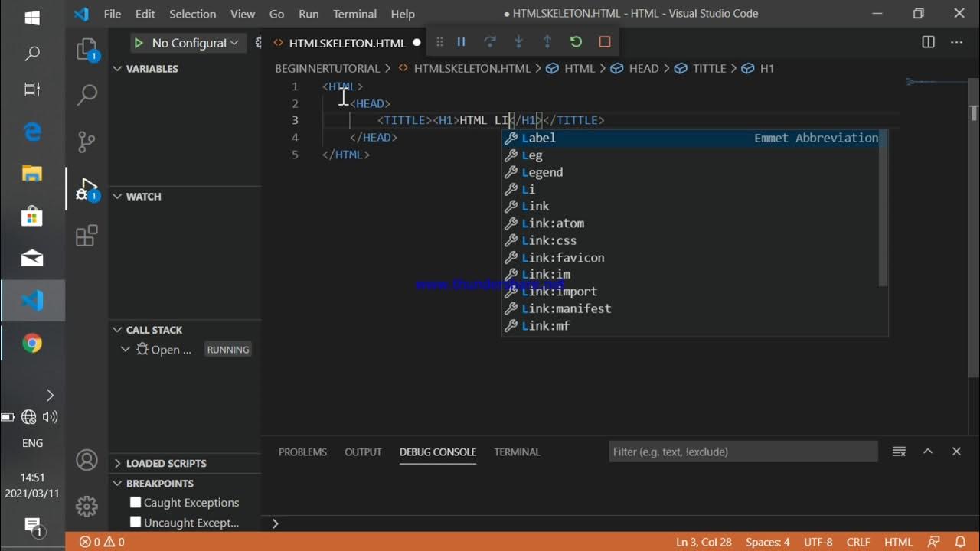Viewport: 980px width, 551px height.
Task: Click the suggestion list scrollbar
Action: 883,208
